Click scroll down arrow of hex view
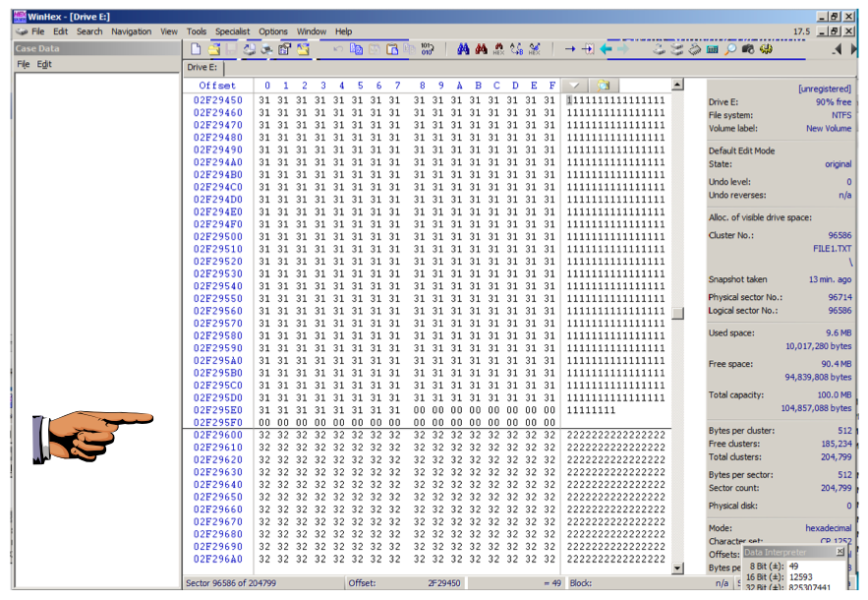Image resolution: width=868 pixels, height=600 pixels. click(677, 568)
